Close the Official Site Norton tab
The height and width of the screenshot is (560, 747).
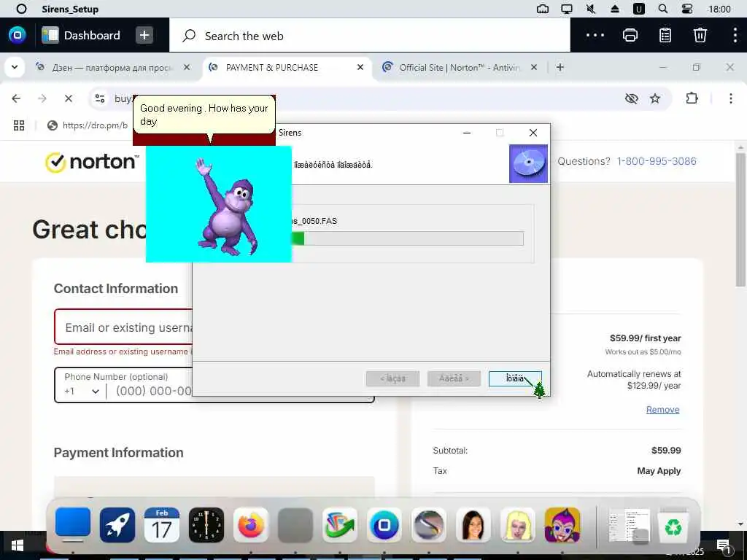[x=534, y=67]
